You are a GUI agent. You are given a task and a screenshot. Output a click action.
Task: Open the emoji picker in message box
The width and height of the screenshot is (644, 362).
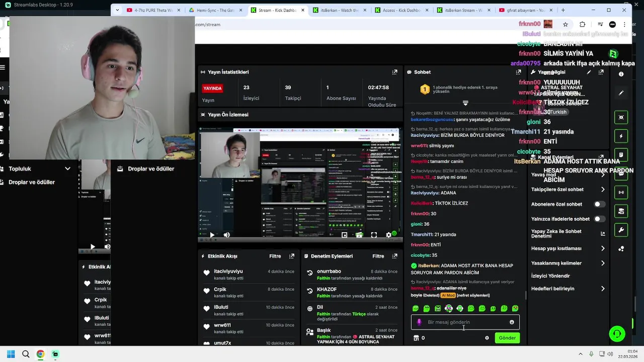[x=512, y=322]
